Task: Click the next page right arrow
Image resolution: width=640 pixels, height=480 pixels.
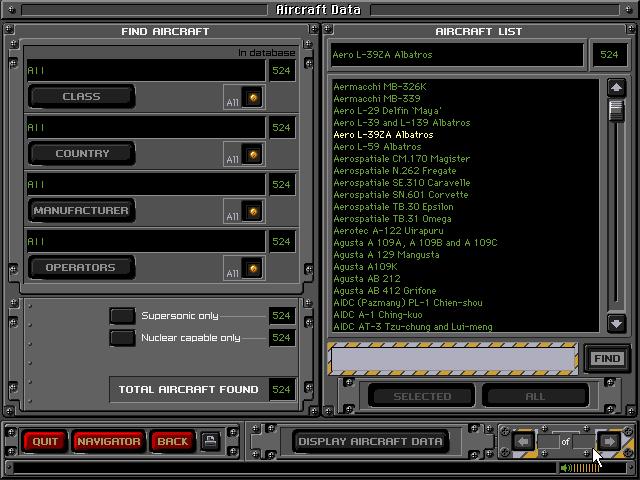Action: pyautogui.click(x=609, y=441)
